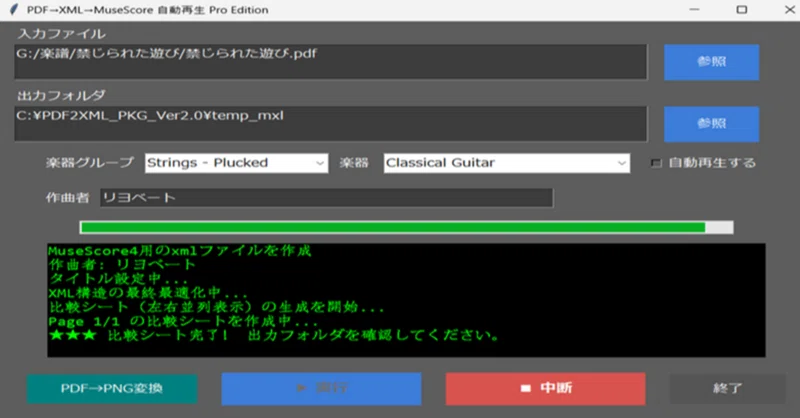Click the red 中断 stop button

(545, 388)
